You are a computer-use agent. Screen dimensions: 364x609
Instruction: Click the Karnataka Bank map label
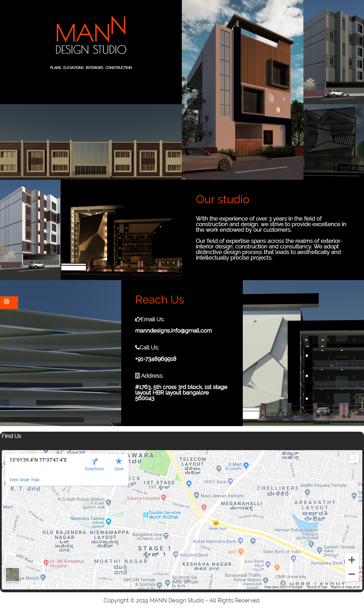coord(327,563)
